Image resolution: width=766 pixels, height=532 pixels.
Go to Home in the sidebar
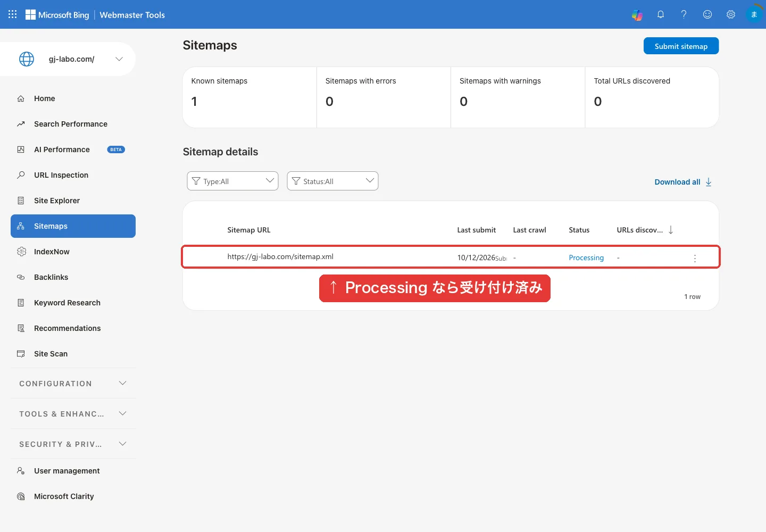(73, 98)
